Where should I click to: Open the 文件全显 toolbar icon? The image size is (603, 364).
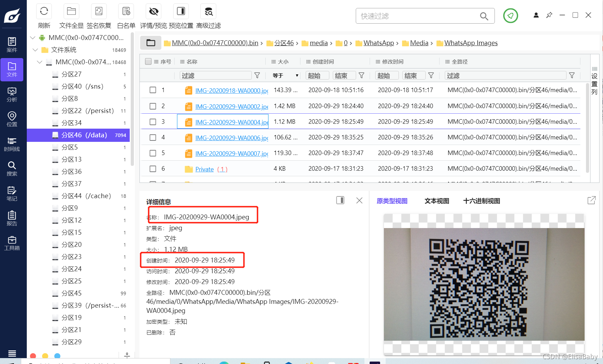71,11
